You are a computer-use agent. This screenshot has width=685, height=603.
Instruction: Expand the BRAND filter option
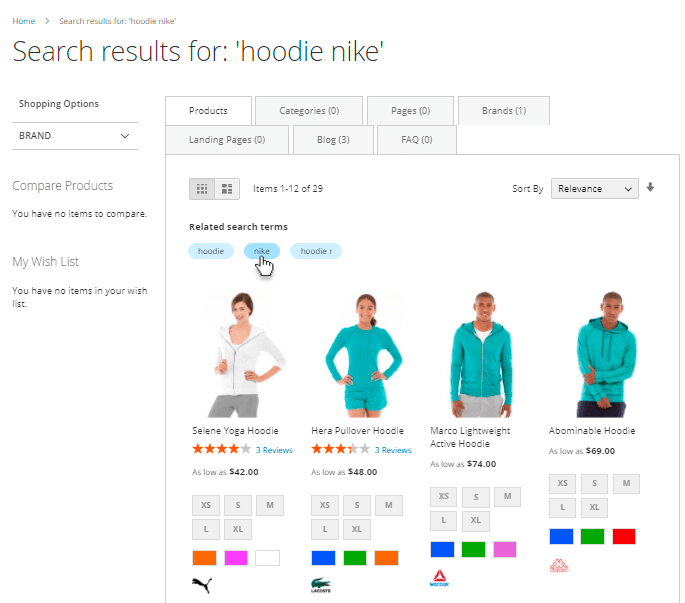point(75,136)
